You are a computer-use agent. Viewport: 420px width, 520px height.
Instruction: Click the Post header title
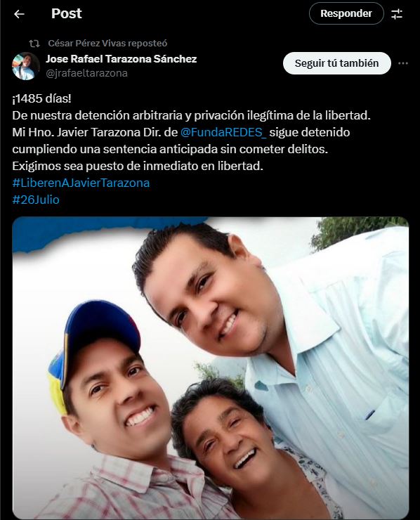point(67,13)
